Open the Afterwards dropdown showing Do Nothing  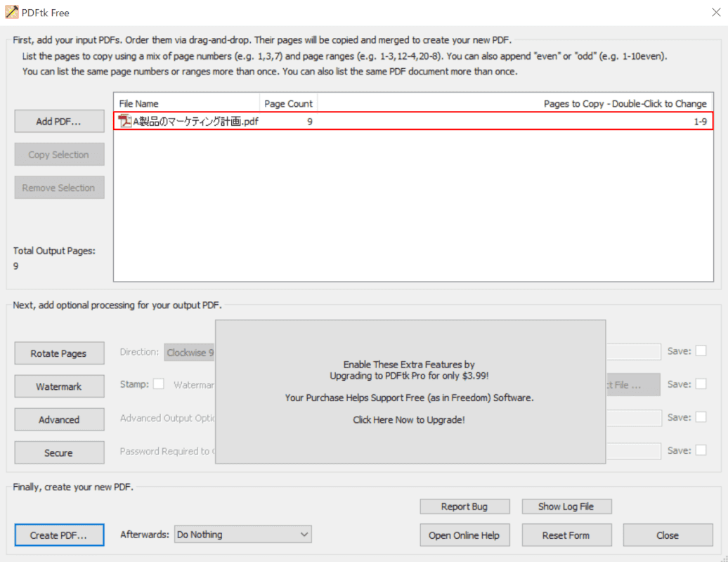tap(243, 534)
